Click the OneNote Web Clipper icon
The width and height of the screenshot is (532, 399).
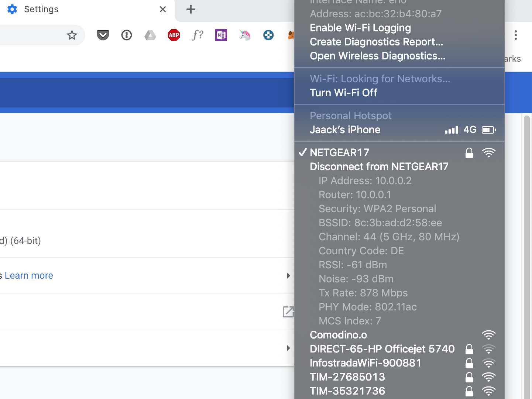[x=221, y=35]
